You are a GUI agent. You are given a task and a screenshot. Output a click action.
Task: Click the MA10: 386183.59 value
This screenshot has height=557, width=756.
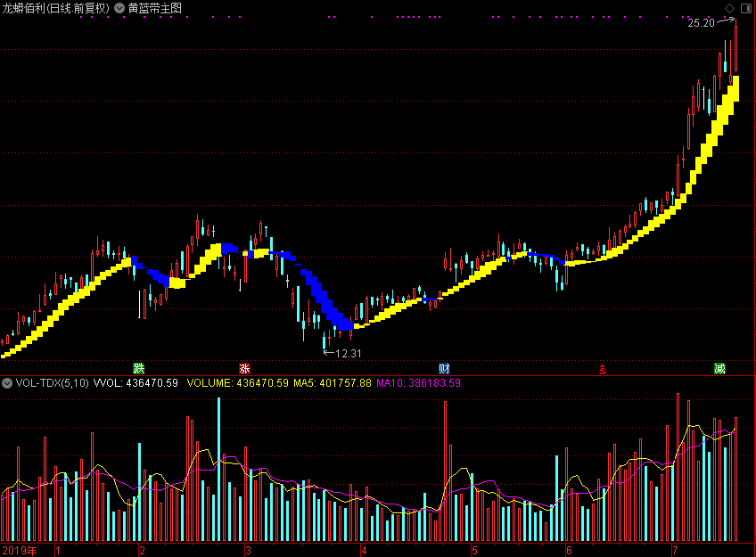coord(418,383)
